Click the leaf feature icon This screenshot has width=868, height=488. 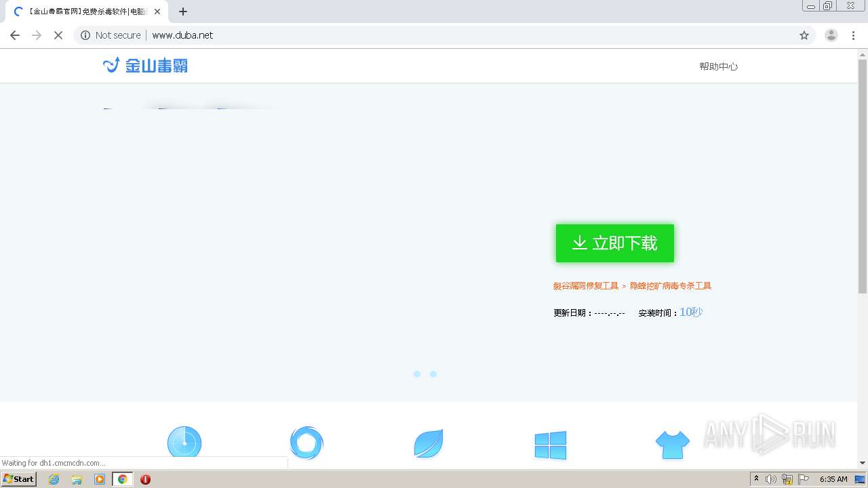coord(429,443)
